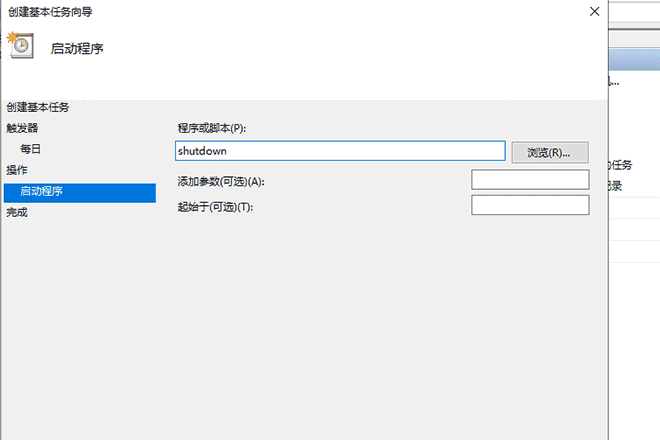Click the 起始于(可选)(T): label
The image size is (660, 440).
click(x=215, y=207)
